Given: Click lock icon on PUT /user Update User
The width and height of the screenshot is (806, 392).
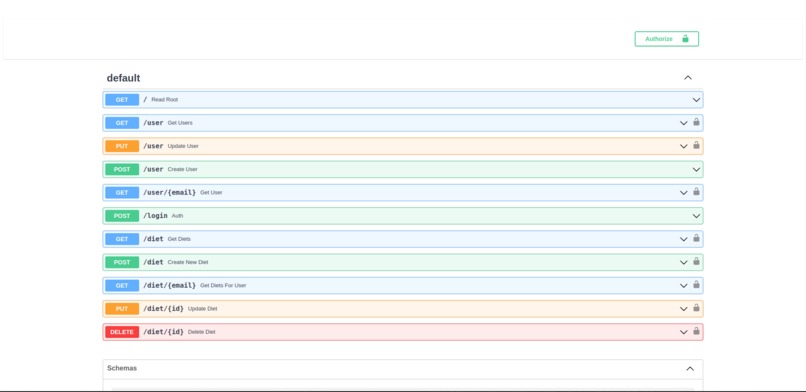Looking at the screenshot, I should point(696,145).
